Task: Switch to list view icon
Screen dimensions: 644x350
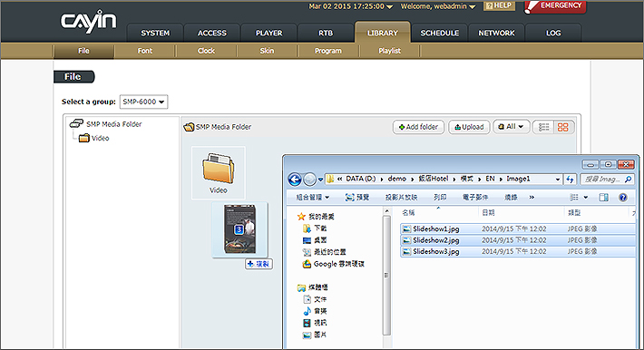Action: tap(543, 127)
